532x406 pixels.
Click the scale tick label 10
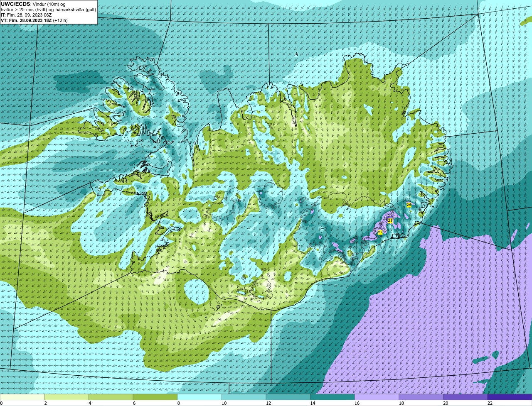click(224, 403)
